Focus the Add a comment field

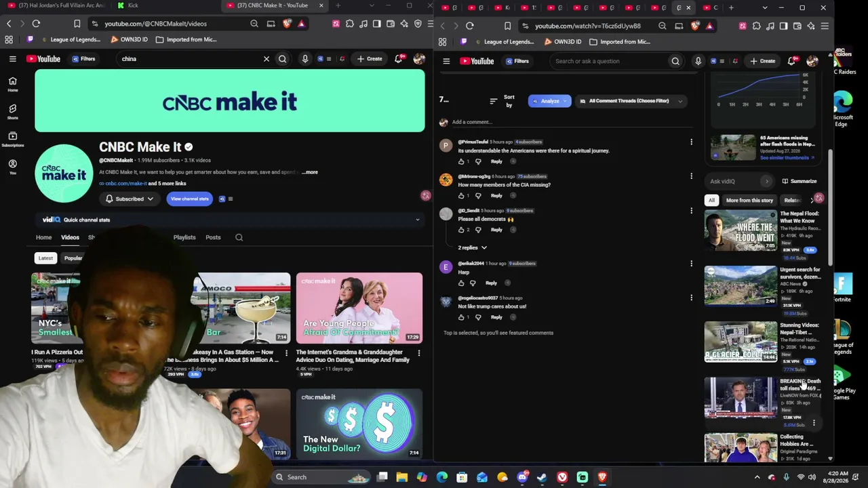click(572, 122)
